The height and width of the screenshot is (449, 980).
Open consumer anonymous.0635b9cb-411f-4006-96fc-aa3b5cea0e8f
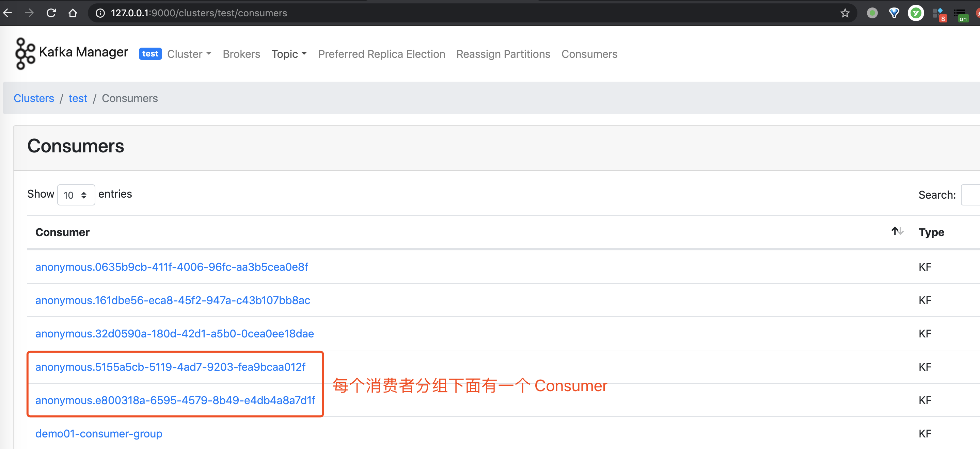point(172,267)
